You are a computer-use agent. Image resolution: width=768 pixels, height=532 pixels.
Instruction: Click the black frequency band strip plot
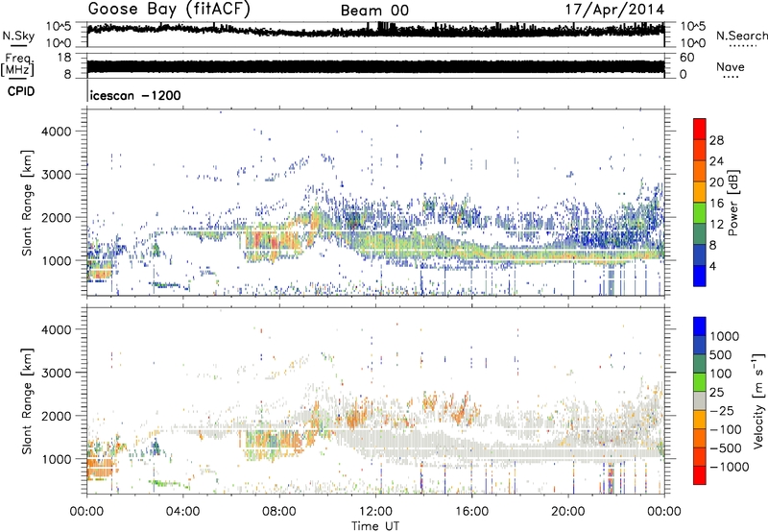375,66
